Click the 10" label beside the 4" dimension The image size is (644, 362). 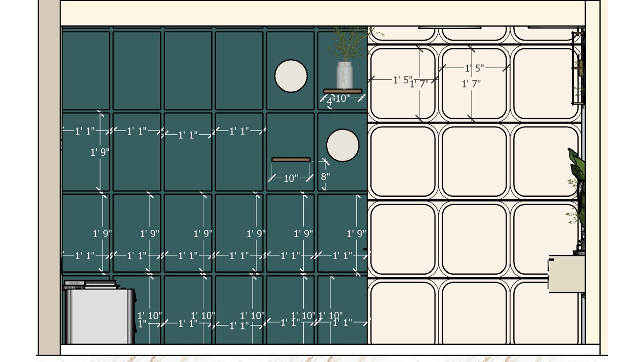tap(343, 99)
